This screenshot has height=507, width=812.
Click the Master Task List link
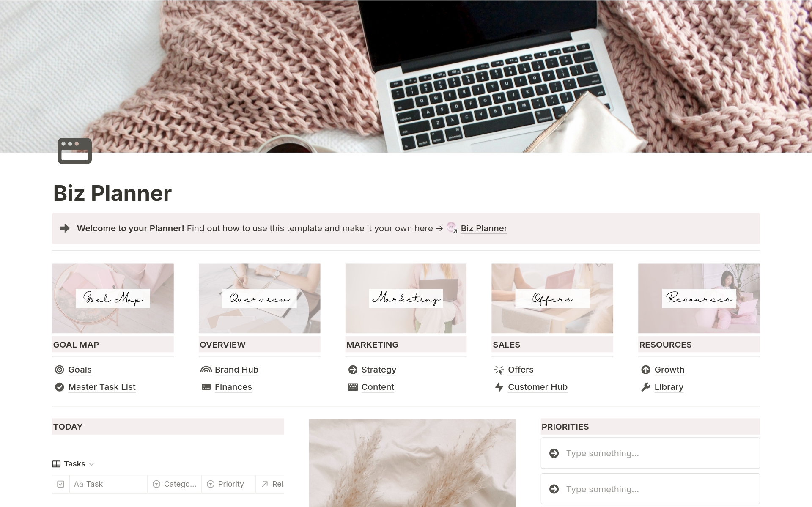tap(101, 386)
